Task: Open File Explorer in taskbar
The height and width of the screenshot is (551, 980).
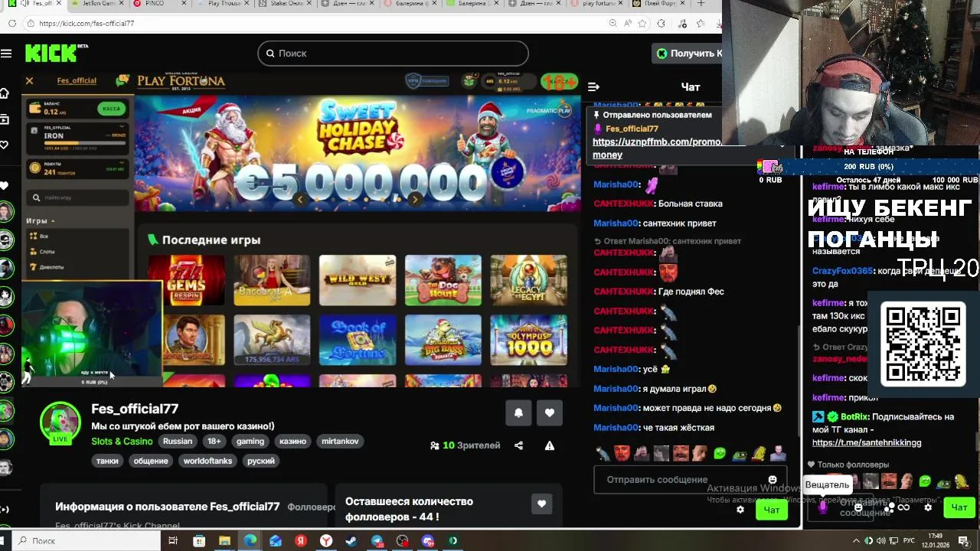Action: pyautogui.click(x=224, y=541)
